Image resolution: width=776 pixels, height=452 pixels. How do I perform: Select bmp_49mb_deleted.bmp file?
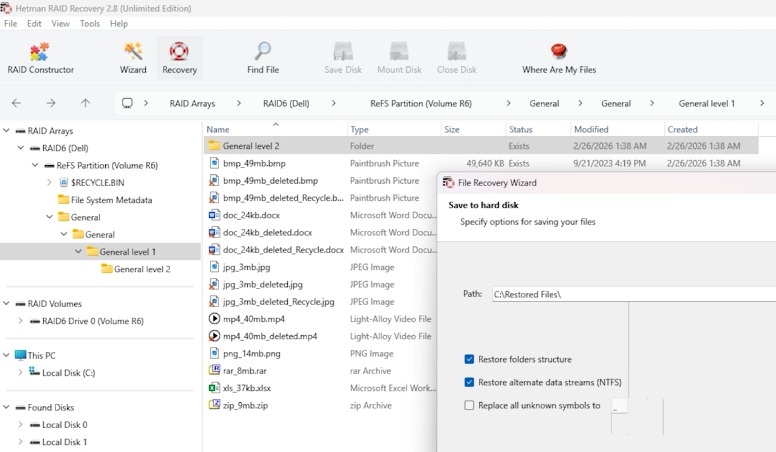coord(270,181)
